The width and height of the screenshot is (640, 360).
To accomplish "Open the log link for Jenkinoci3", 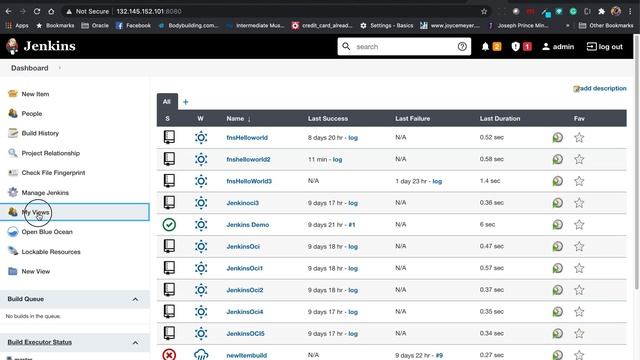I will click(353, 203).
